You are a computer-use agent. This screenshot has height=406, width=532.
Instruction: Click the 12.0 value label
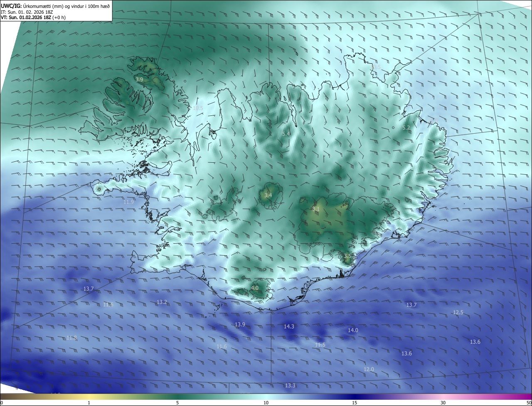click(369, 369)
